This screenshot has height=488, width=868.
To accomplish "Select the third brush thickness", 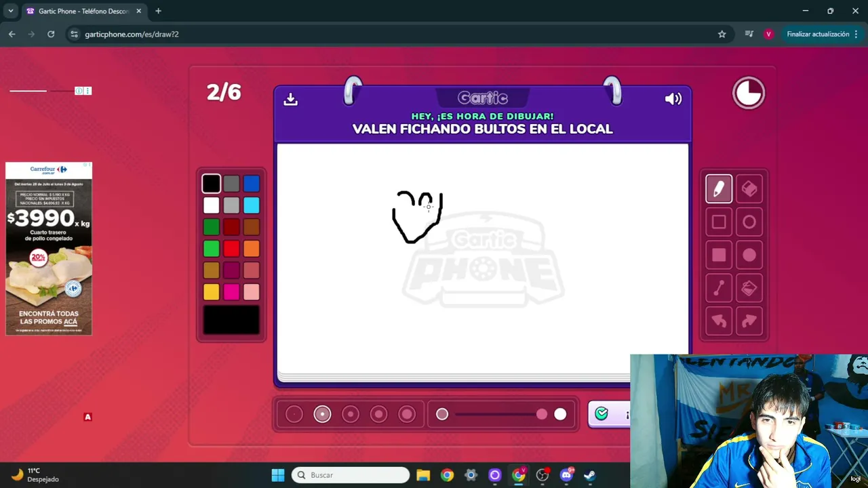I will (351, 414).
